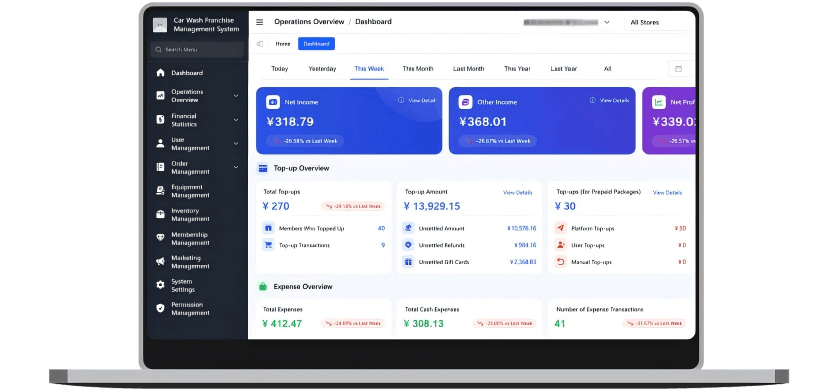Click the Total Expenses ¥ 412.47 value
This screenshot has width=838, height=390.
282,324
